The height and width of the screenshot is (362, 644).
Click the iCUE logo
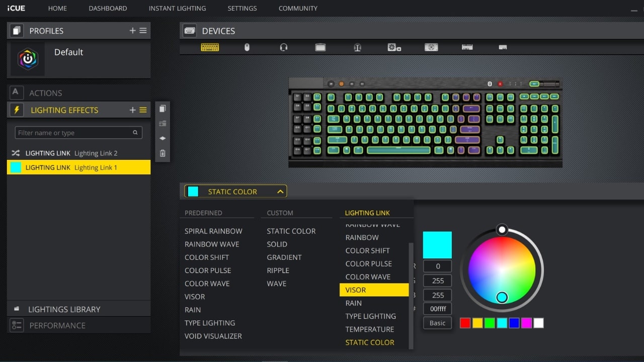[16, 8]
